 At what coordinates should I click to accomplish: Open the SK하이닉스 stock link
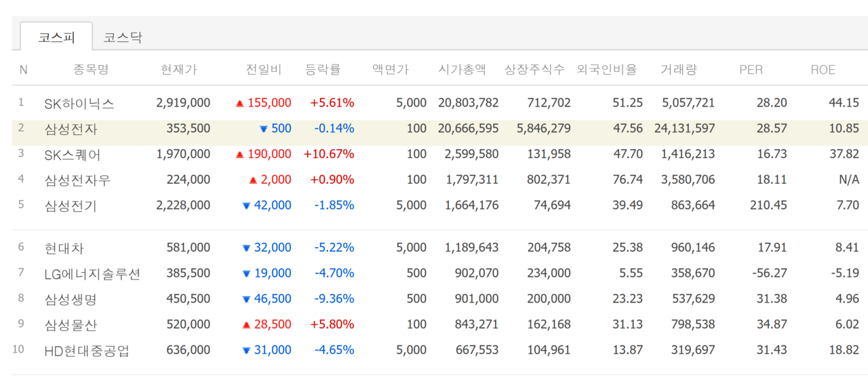(79, 103)
